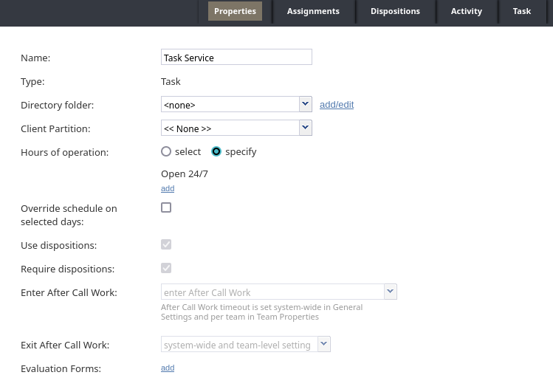Open the Directory folder dropdown arrow
This screenshot has width=553, height=392.
pos(306,104)
